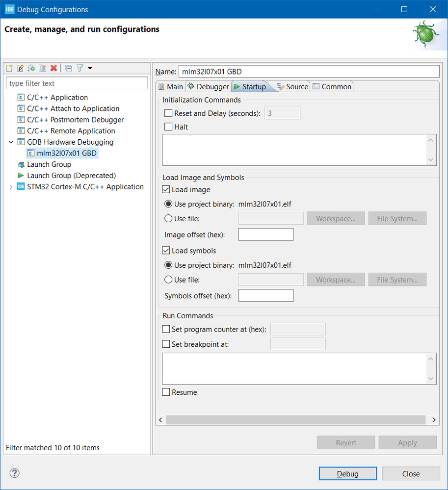Click the initialization commands text area
Screen dimensions: 448x490
(294, 150)
